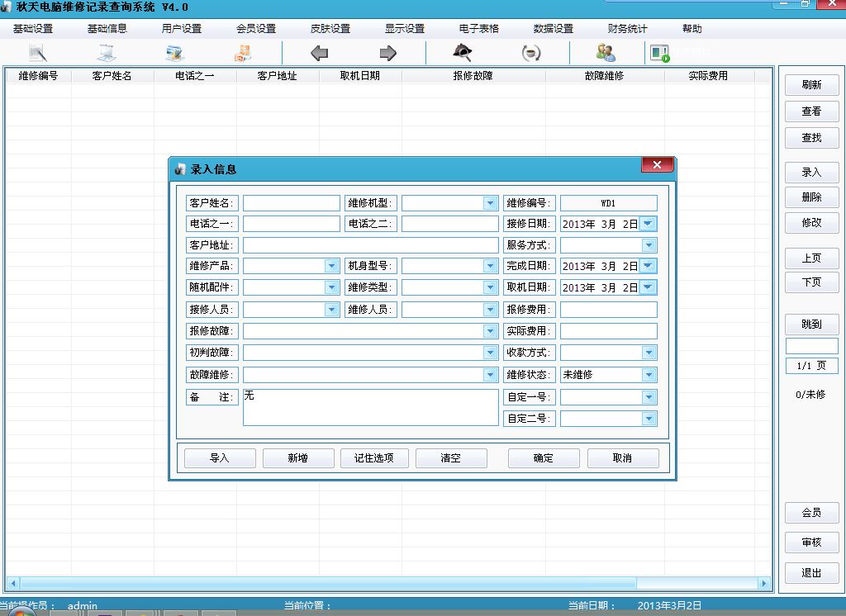This screenshot has height=616, width=846.
Task: Open the 财务统计 menu
Action: coord(627,29)
